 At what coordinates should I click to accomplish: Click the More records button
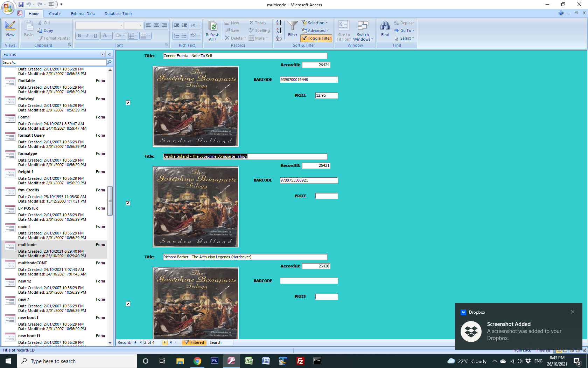click(258, 38)
